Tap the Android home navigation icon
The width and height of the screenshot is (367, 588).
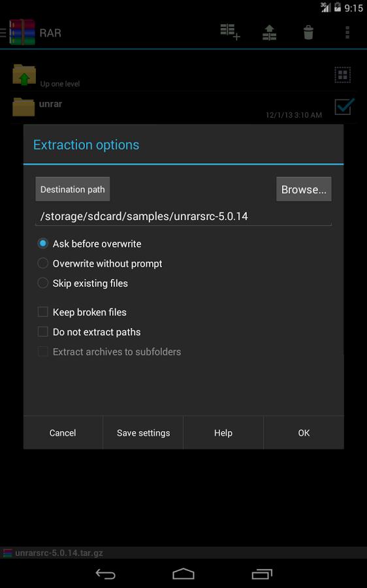pyautogui.click(x=183, y=574)
